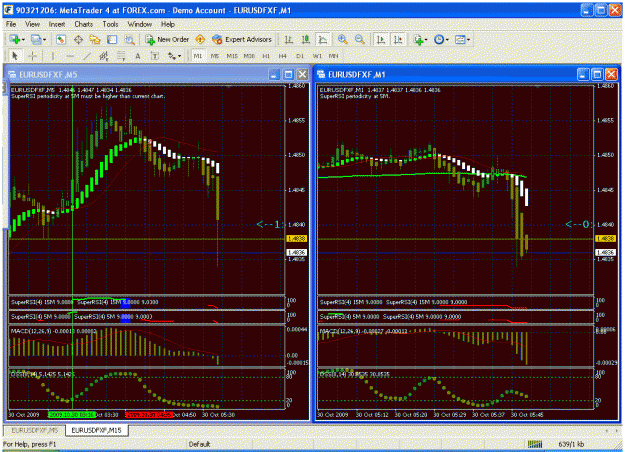Click the Expert Advisors button

click(242, 39)
